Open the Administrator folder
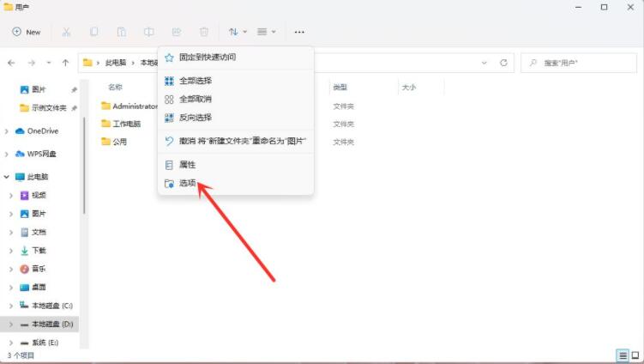 pyautogui.click(x=129, y=106)
